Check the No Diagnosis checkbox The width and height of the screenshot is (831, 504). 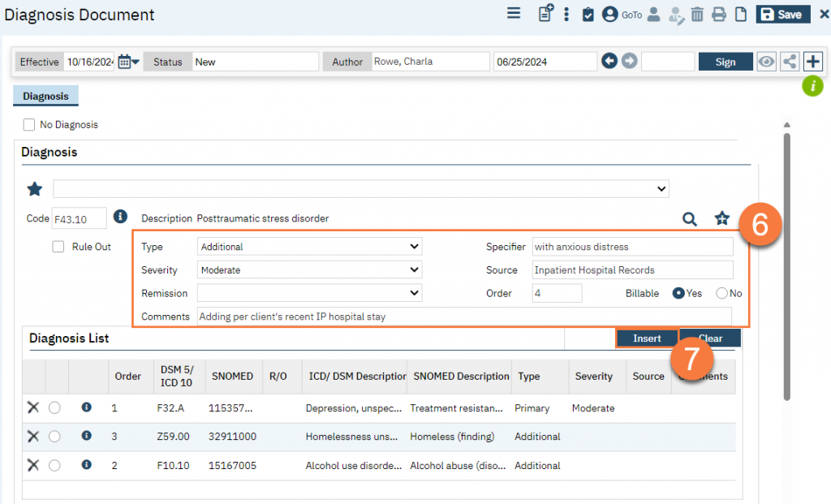29,125
